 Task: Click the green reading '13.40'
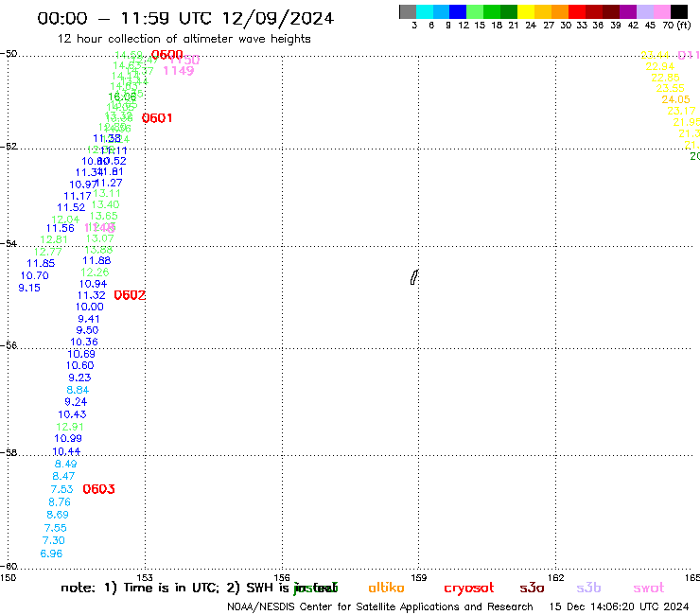[105, 204]
